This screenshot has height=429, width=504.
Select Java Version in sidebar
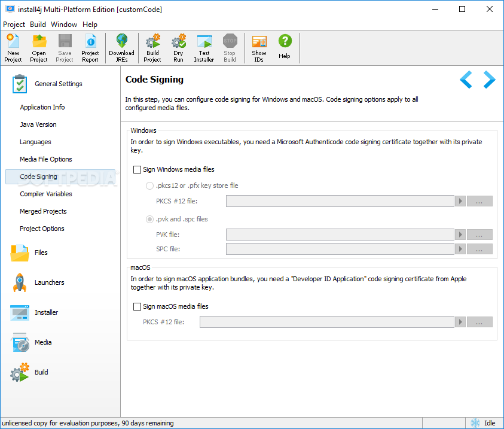(x=38, y=124)
